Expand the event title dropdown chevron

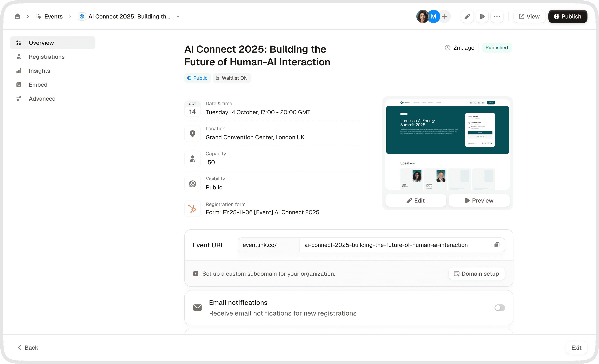coord(178,16)
